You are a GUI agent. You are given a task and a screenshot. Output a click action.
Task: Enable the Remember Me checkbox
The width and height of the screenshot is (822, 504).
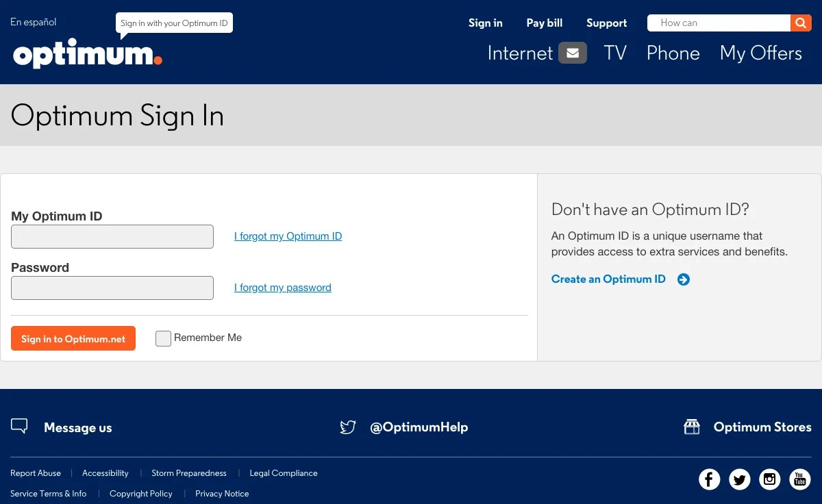[163, 338]
